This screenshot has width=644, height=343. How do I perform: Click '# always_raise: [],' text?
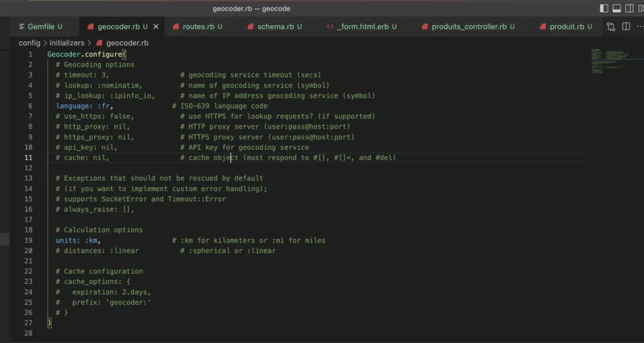tap(95, 209)
